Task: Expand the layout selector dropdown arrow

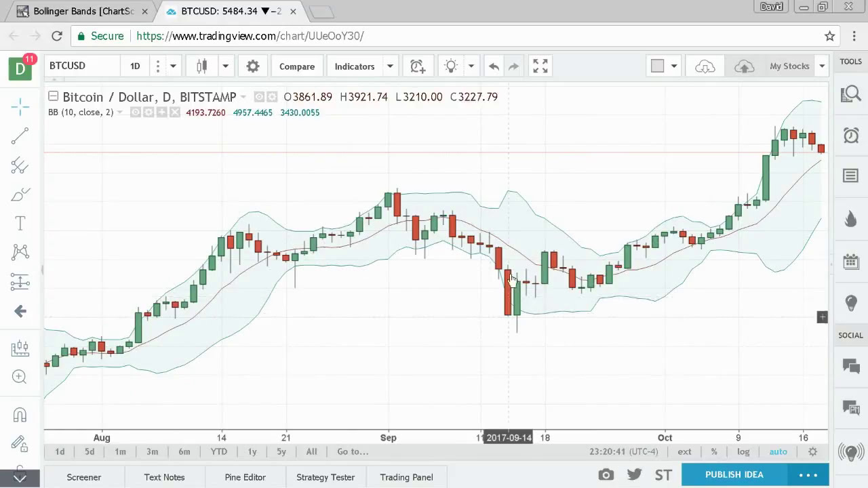Action: [x=674, y=66]
